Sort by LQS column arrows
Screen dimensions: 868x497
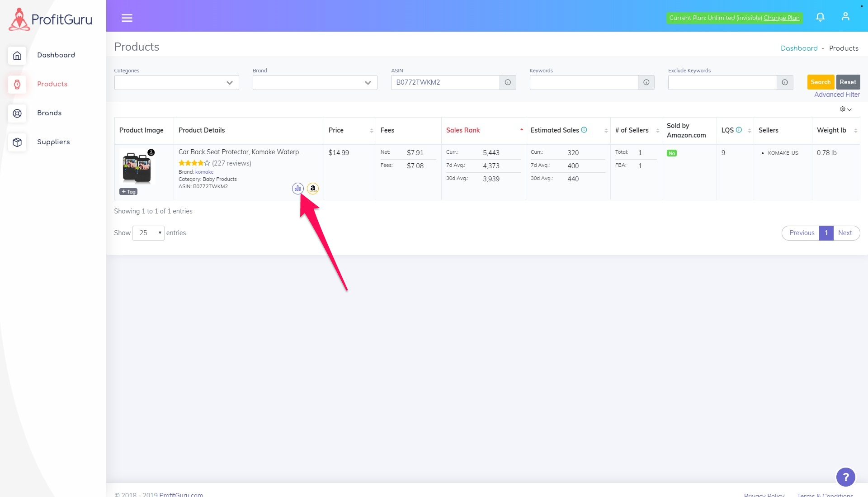point(749,131)
